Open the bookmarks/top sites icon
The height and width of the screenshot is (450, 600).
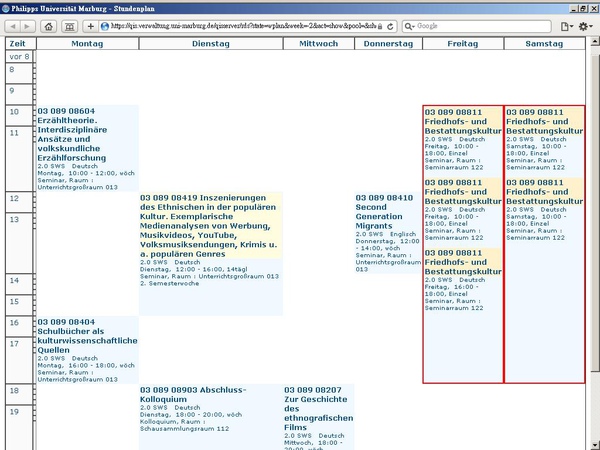[x=69, y=26]
